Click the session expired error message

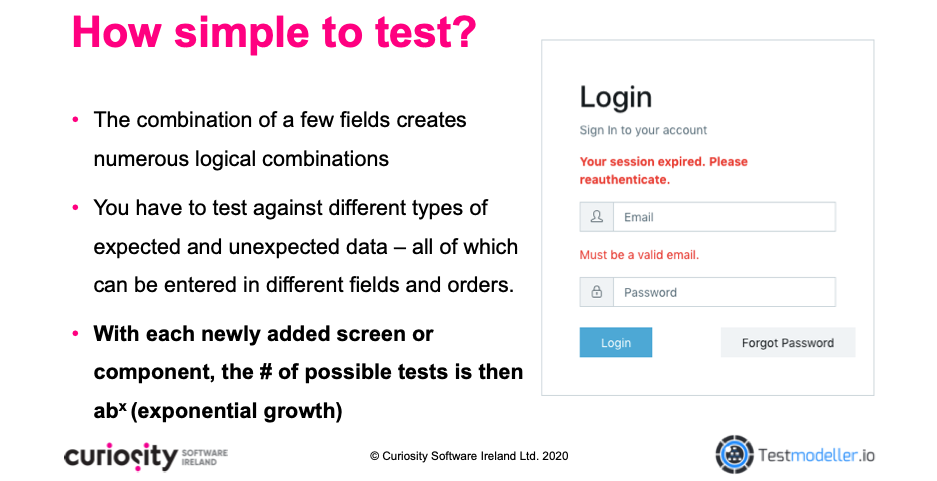point(663,170)
